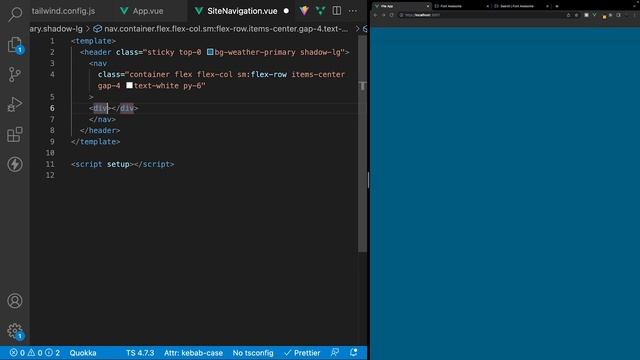Click the opening div tag on line 6

point(100,108)
